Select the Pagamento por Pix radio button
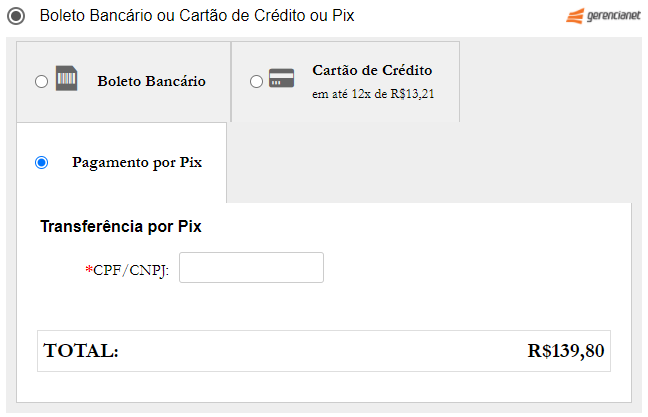Viewport: 648px width, 417px height. (x=41, y=162)
